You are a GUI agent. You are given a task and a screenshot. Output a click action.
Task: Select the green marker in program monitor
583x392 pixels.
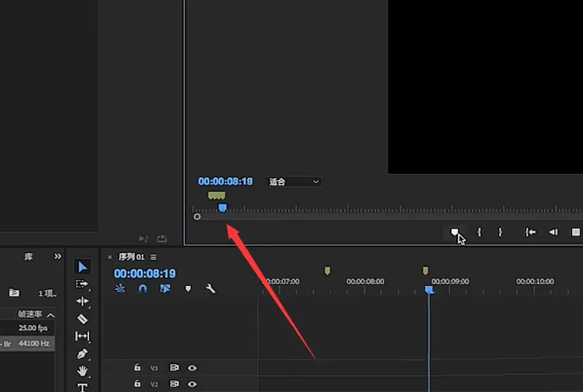pos(217,195)
